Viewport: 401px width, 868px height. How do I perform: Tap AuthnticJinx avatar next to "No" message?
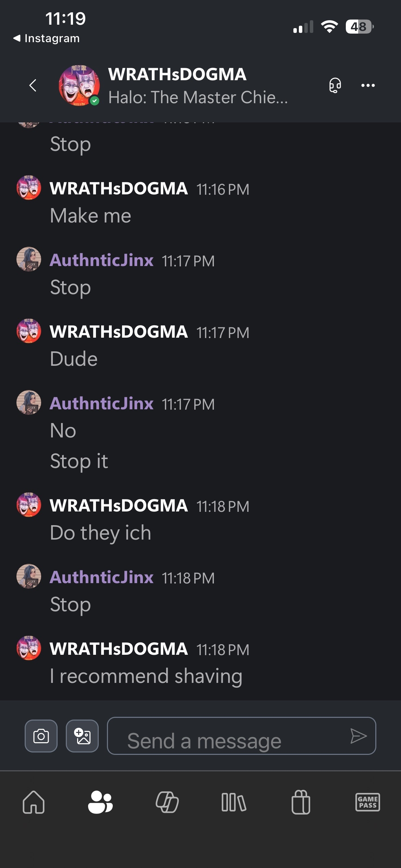(x=29, y=402)
